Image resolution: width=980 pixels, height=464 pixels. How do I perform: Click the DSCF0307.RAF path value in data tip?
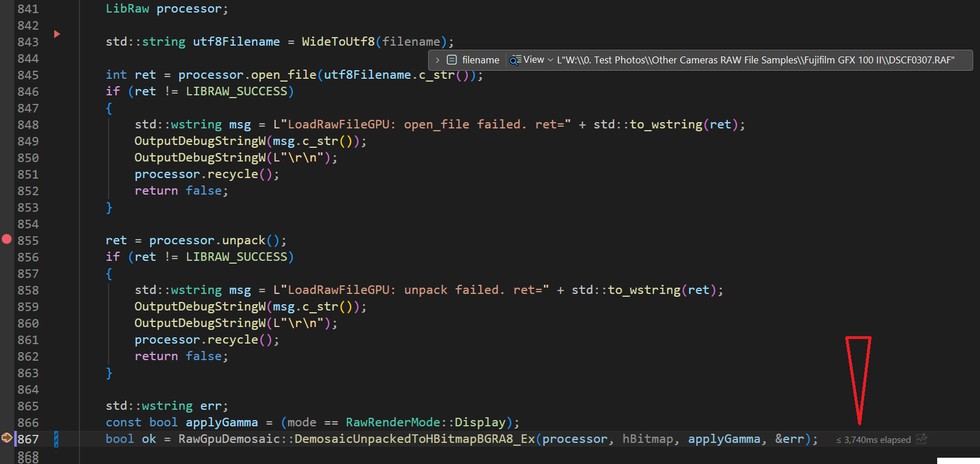click(755, 60)
